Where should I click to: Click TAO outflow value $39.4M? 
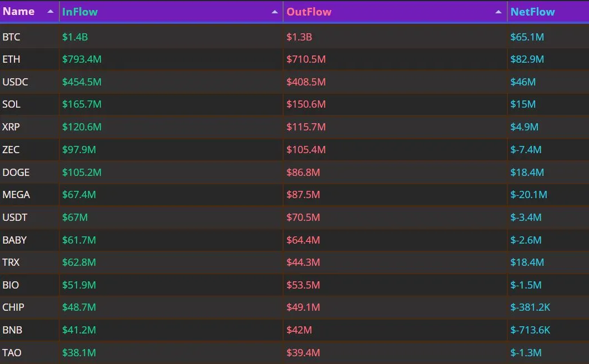coord(303,353)
